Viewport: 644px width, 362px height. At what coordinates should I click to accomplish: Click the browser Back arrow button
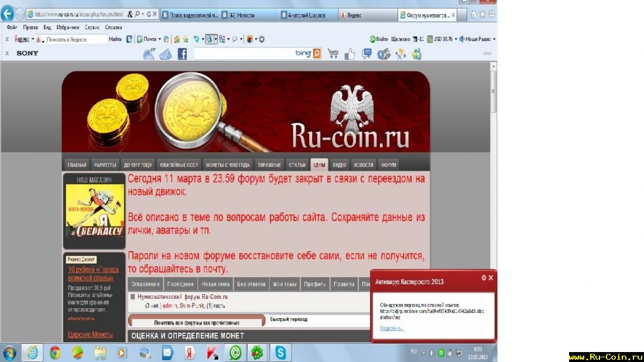(x=8, y=14)
